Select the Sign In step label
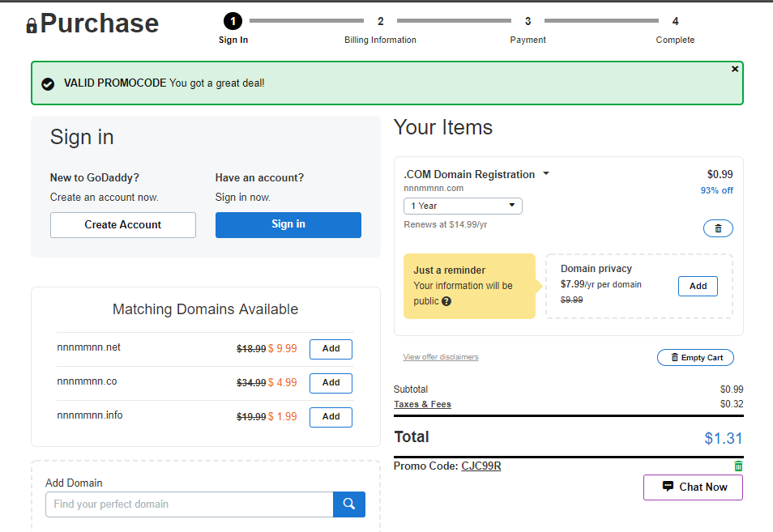This screenshot has width=773, height=532. 233,40
